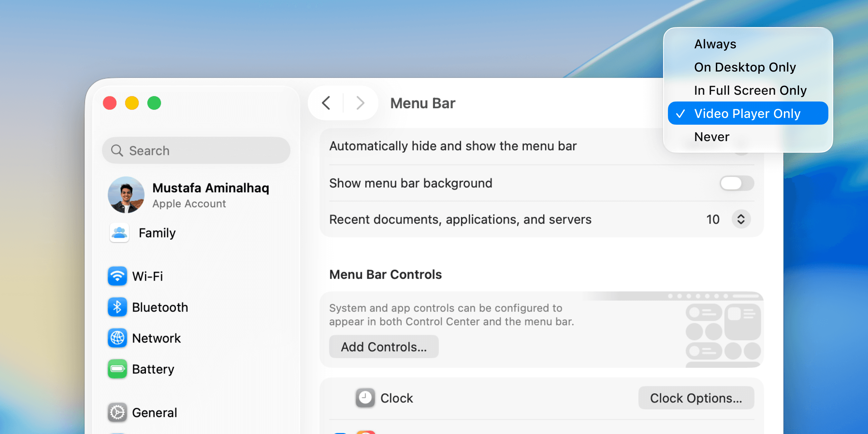Open Clock Options… button

click(x=696, y=398)
